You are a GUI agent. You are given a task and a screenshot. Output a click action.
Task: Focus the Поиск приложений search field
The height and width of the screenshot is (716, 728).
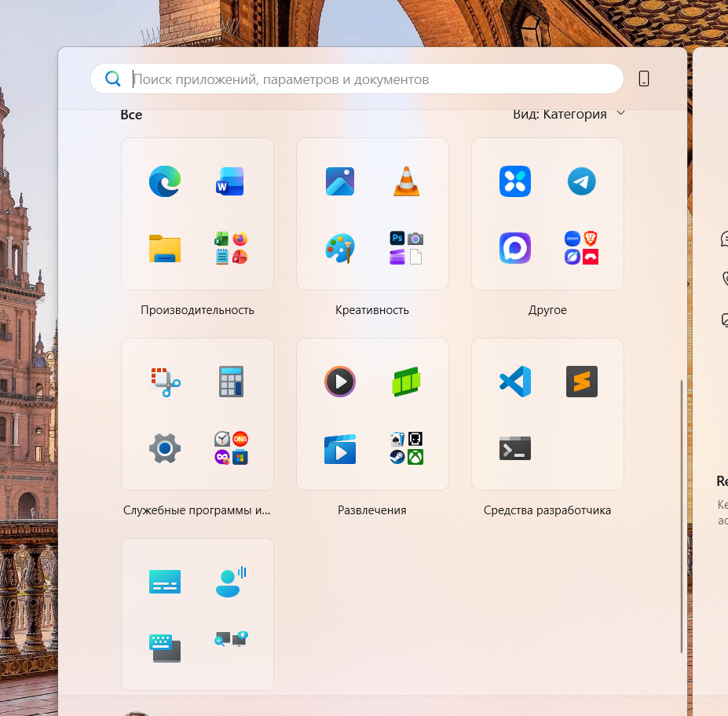pyautogui.click(x=357, y=79)
